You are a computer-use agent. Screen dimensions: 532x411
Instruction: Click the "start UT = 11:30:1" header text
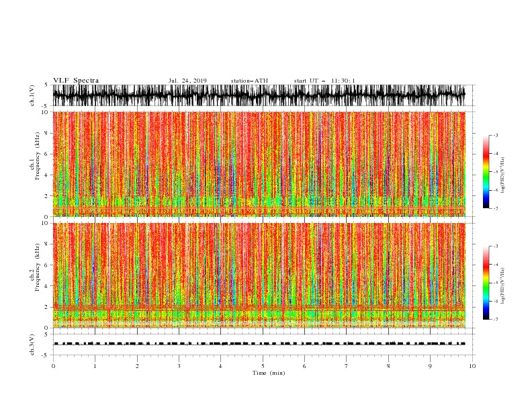coord(324,81)
